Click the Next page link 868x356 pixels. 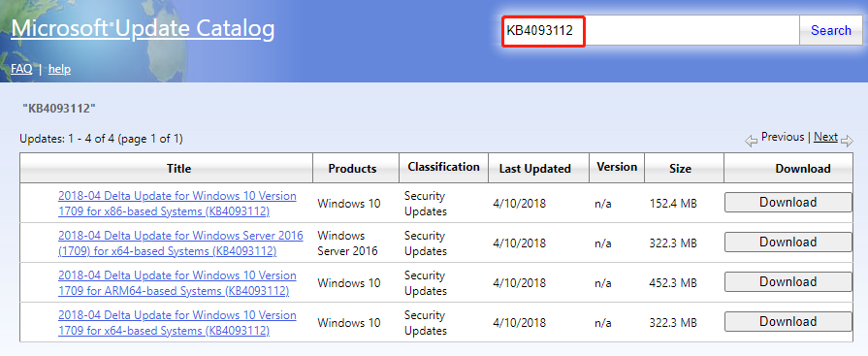825,137
